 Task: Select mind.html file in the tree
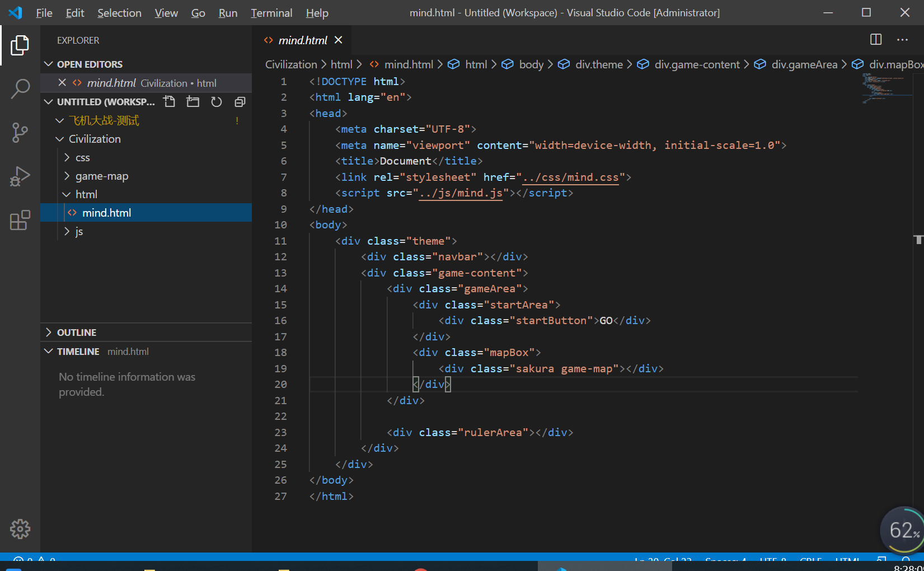pyautogui.click(x=146, y=213)
